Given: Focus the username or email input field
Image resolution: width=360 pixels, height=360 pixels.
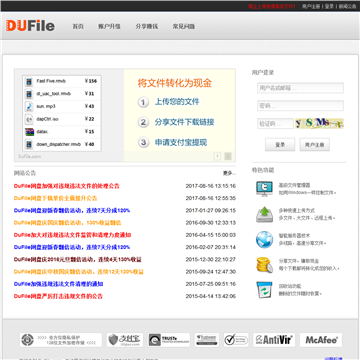Looking at the screenshot, I should pyautogui.click(x=300, y=88).
